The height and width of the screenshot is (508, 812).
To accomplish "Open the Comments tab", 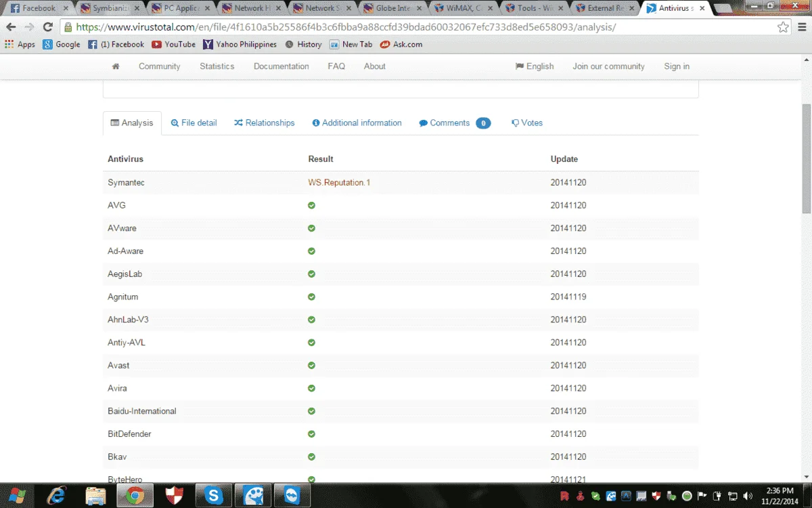I will click(455, 123).
